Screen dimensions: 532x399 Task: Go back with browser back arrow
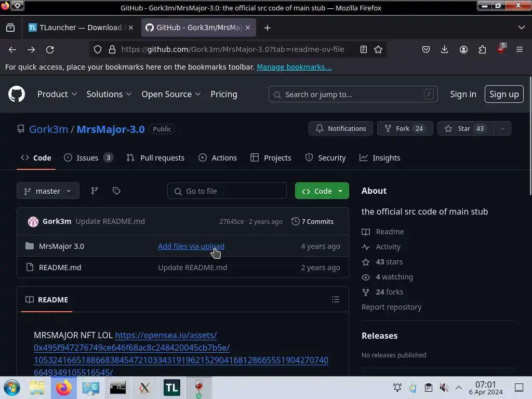point(12,49)
